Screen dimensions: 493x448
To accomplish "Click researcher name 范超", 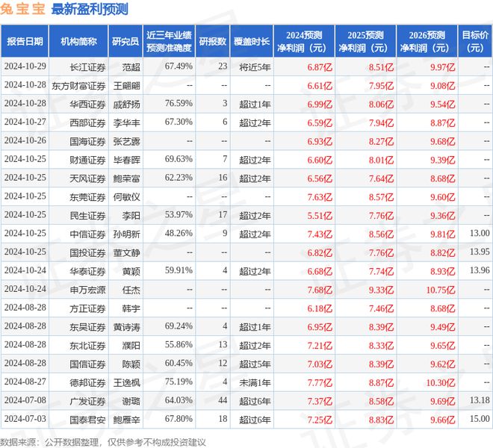I will tap(131, 67).
